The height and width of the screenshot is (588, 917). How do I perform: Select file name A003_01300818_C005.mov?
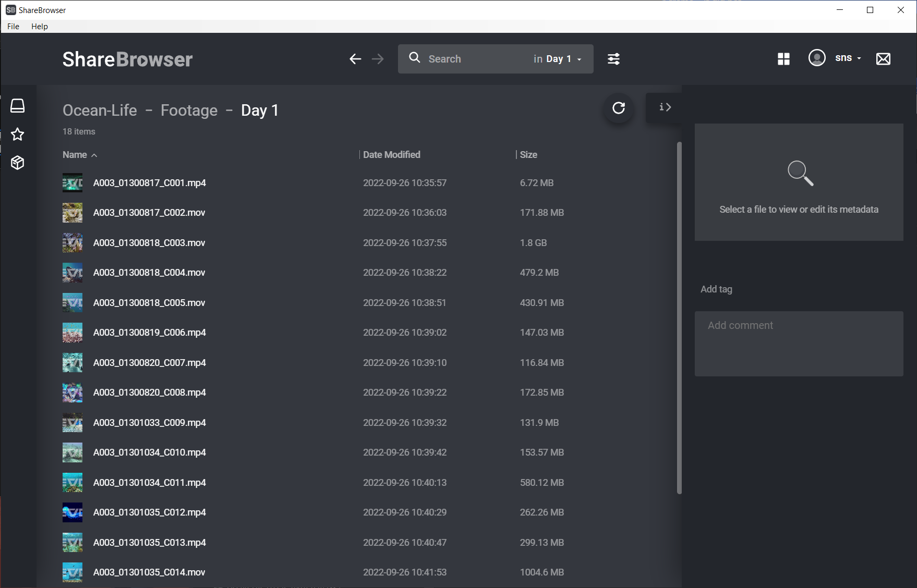pyautogui.click(x=149, y=303)
